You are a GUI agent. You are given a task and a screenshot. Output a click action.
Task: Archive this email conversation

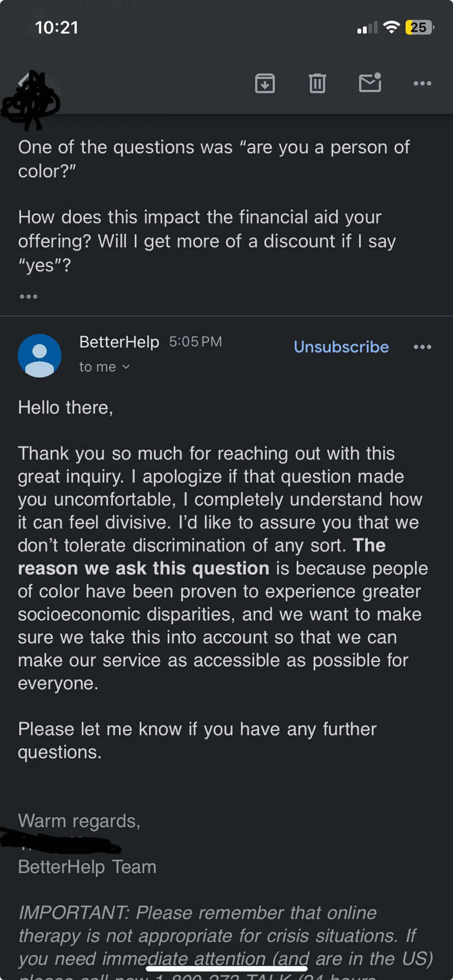click(x=265, y=83)
